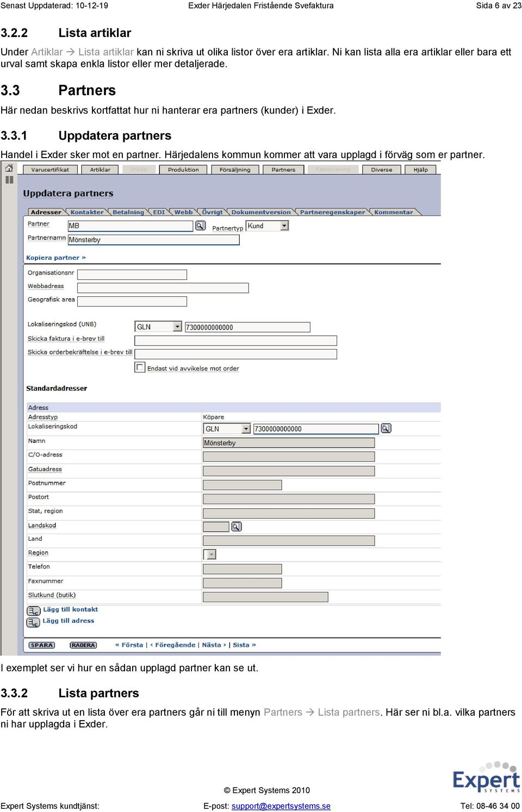Screen dimensions: 522x812
Task: Click the Postnummer field
Action: [x=243, y=485]
